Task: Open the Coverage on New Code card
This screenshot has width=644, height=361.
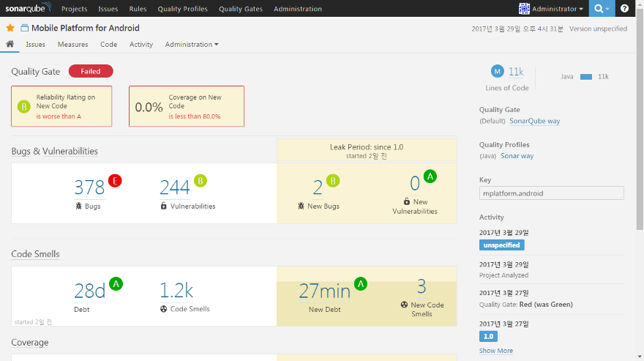Action: [x=187, y=106]
